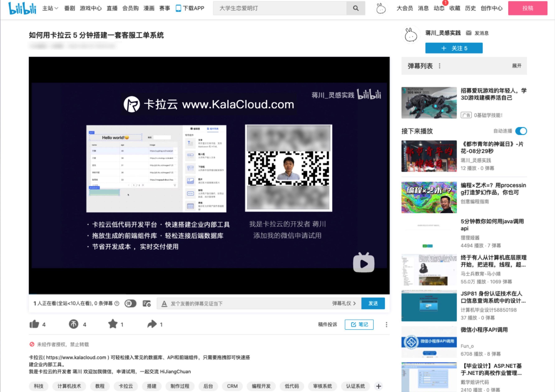
Task: Open the three-dot menu beside 弹幕列表
Action: (x=439, y=66)
